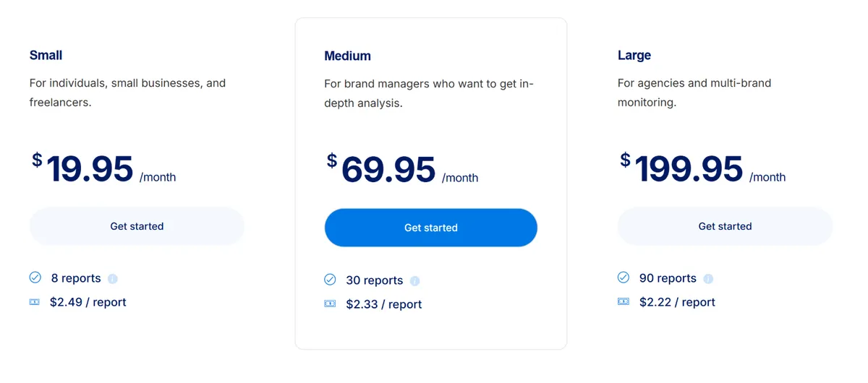The image size is (868, 383).
Task: Select the Medium plan heading
Action: coord(347,56)
